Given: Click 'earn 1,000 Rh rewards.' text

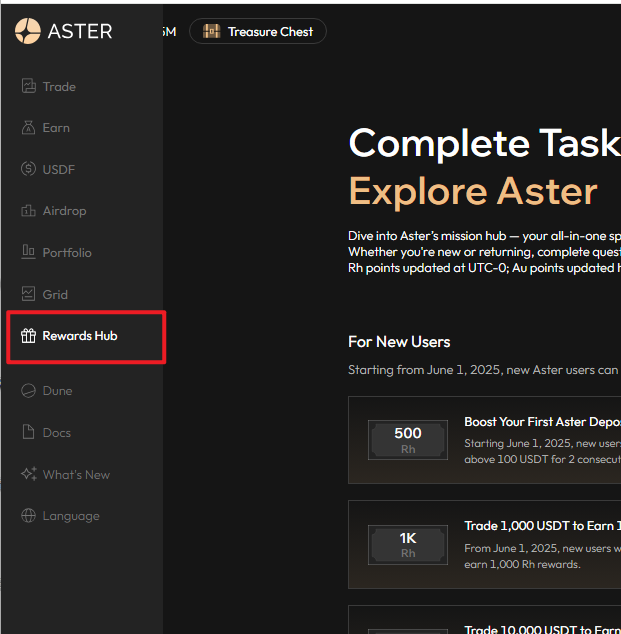Looking at the screenshot, I should pos(522,564).
